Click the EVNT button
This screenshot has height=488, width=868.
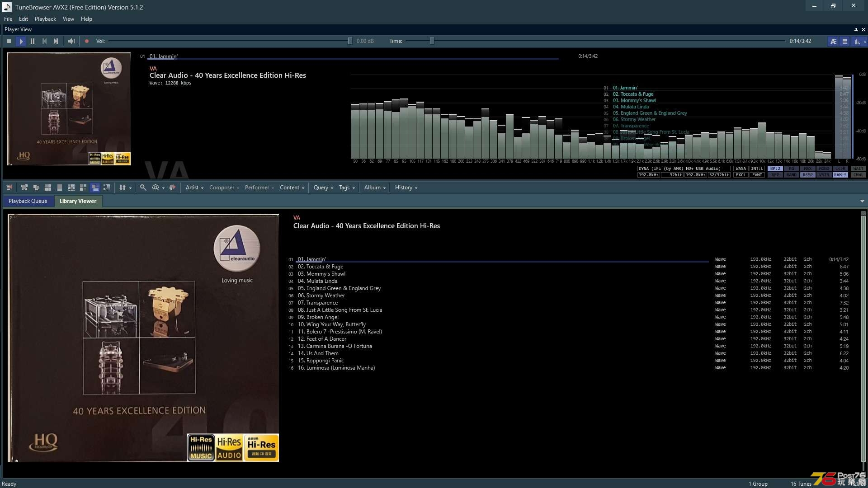[757, 175]
